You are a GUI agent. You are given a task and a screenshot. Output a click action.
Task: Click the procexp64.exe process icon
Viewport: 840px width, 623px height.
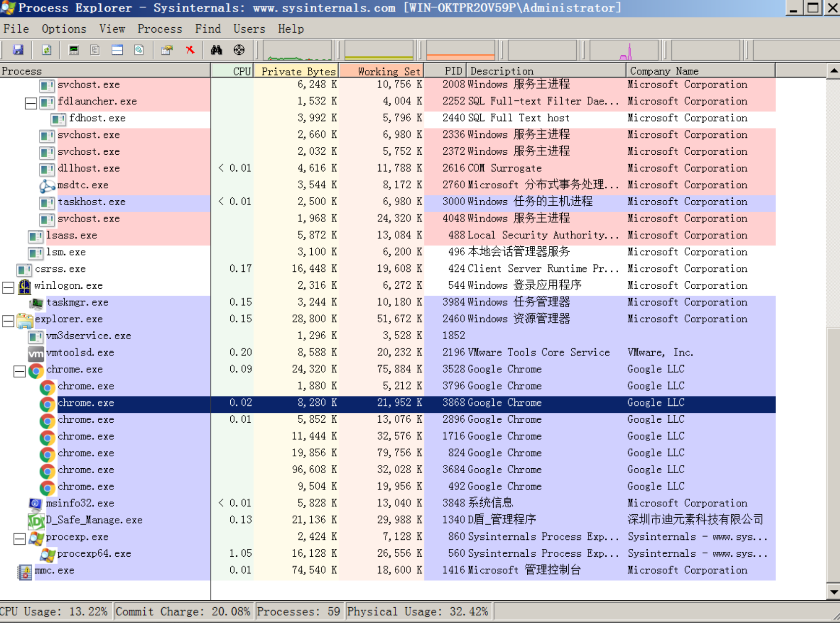[47, 554]
